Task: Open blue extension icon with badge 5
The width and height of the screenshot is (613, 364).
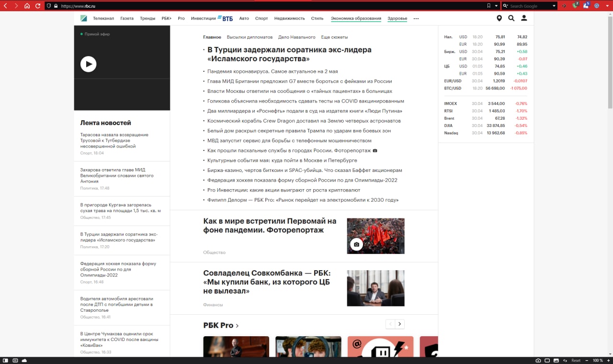Action: click(x=586, y=6)
